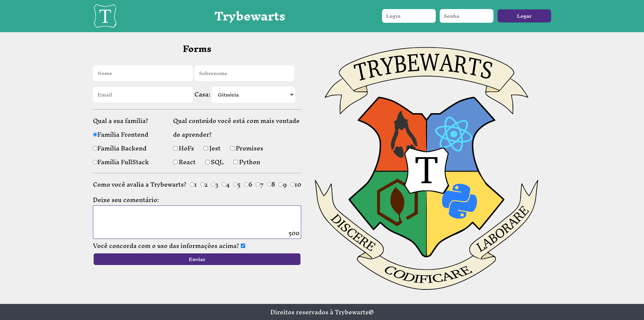This screenshot has height=320, width=644.
Task: Rate Trybewarts with 6
Action: click(246, 185)
